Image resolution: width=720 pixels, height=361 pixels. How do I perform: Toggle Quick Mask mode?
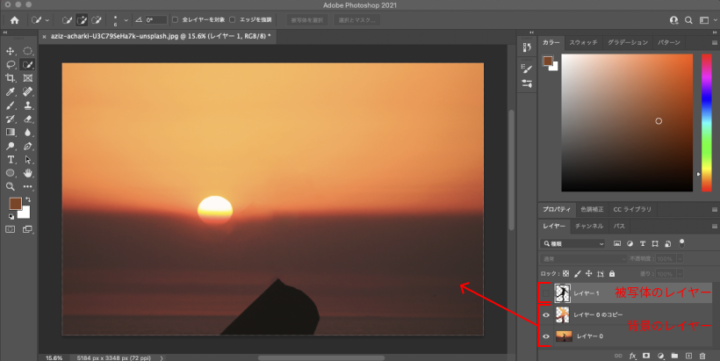10,229
